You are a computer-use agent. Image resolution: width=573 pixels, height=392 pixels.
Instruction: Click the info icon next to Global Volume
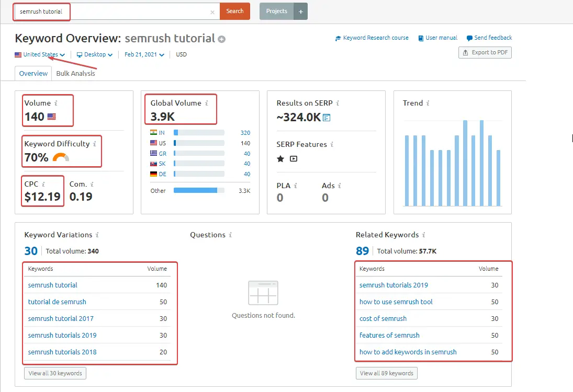point(207,103)
